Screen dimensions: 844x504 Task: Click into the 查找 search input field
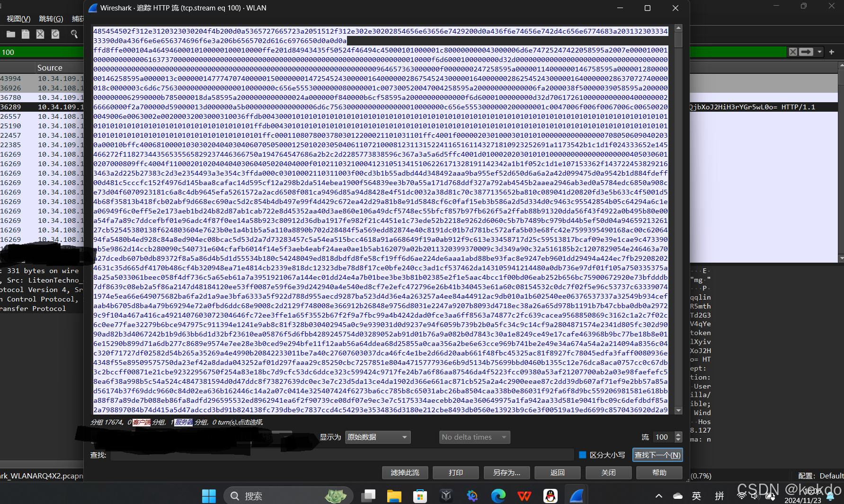[342, 455]
